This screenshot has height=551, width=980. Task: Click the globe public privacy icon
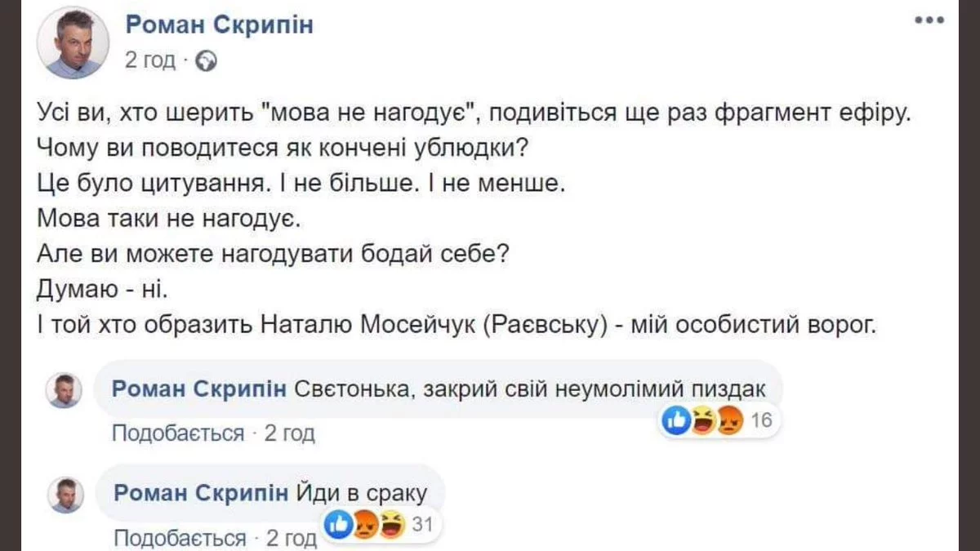pos(207,60)
